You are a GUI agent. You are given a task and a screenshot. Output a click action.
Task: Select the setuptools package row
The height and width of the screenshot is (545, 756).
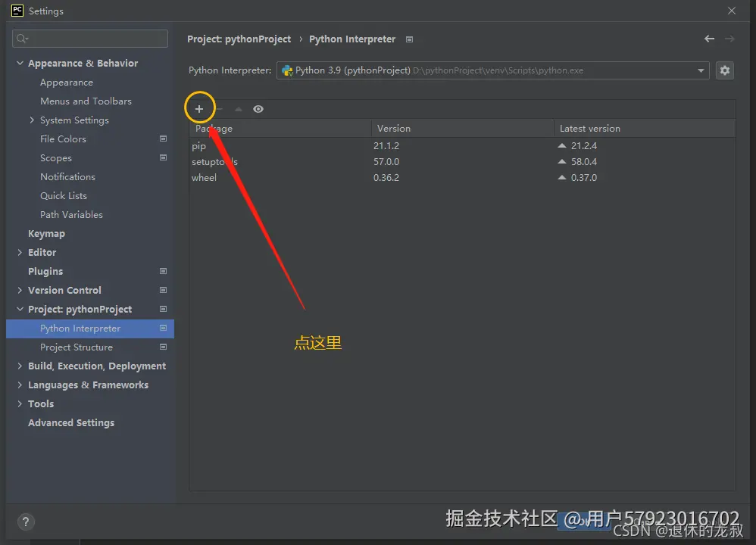(462, 161)
